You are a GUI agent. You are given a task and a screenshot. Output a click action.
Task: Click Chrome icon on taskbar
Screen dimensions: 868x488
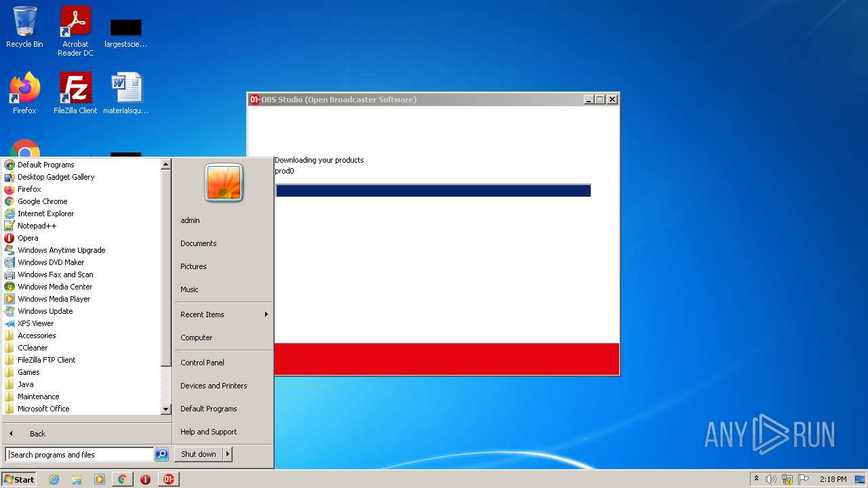pos(122,479)
